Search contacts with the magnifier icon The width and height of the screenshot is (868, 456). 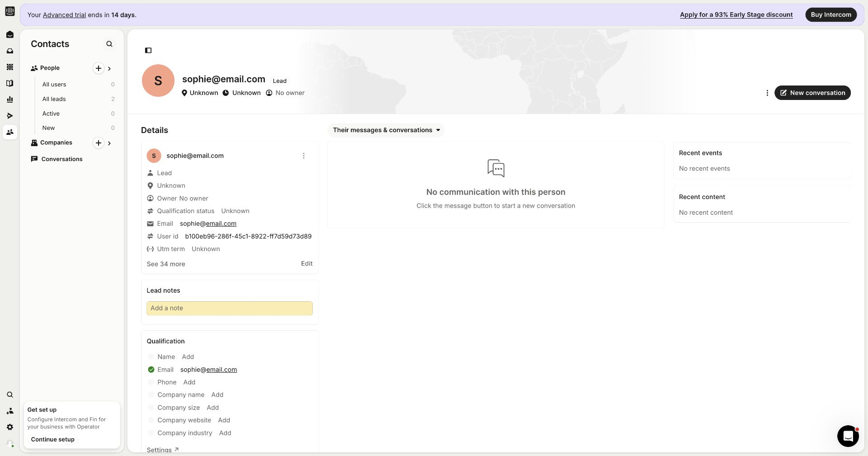109,44
